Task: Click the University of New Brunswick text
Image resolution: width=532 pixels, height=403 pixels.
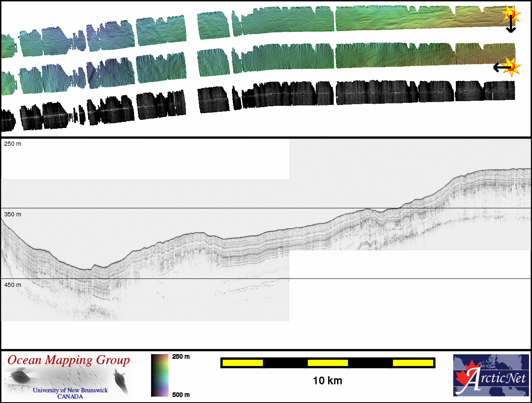Action: (70, 390)
